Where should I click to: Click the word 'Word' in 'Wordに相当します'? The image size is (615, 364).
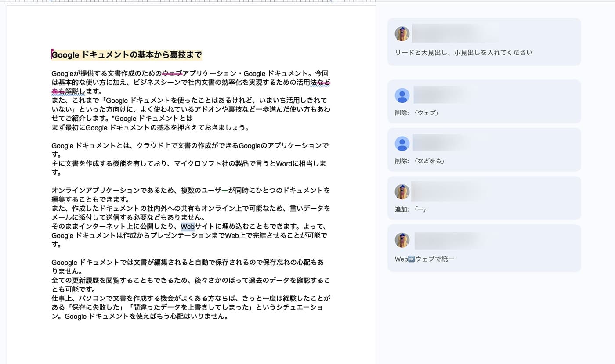point(284,164)
